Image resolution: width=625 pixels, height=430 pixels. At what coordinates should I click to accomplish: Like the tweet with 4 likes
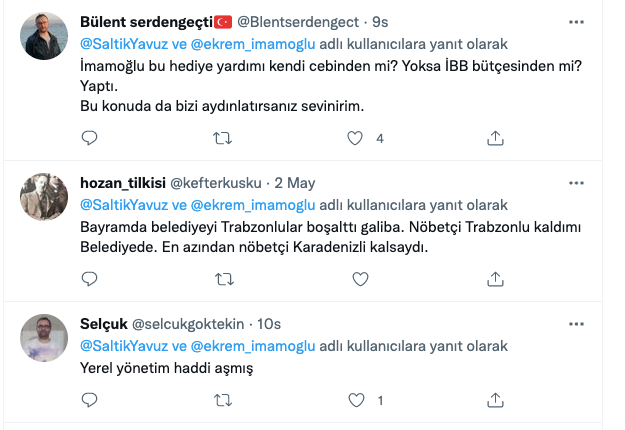tap(355, 138)
